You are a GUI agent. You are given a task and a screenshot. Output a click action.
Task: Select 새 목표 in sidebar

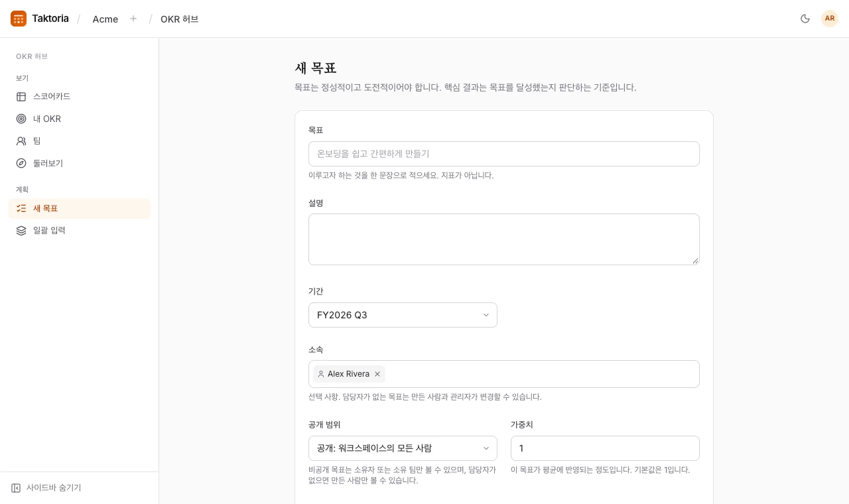click(x=79, y=208)
